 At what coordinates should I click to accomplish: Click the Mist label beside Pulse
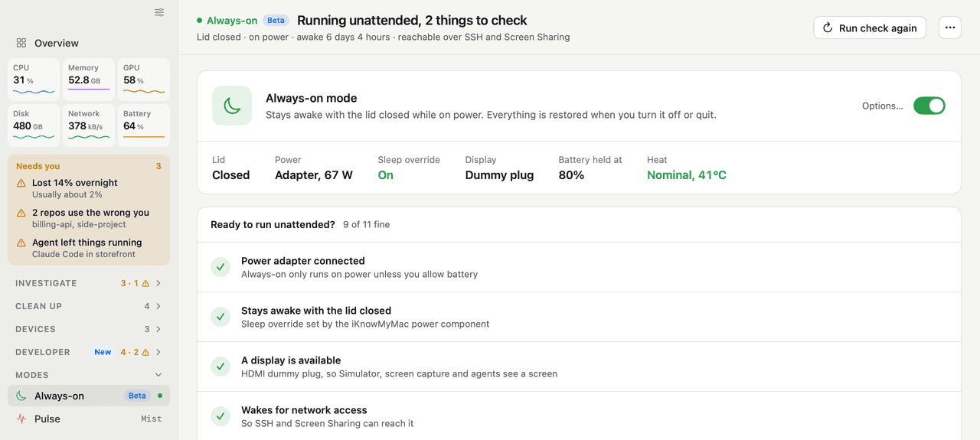tap(152, 419)
